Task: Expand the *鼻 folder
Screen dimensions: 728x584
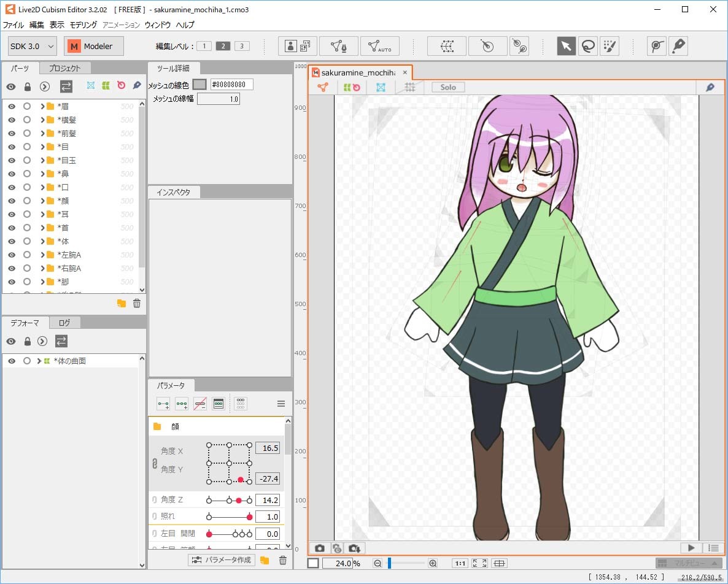Action: pyautogui.click(x=42, y=174)
